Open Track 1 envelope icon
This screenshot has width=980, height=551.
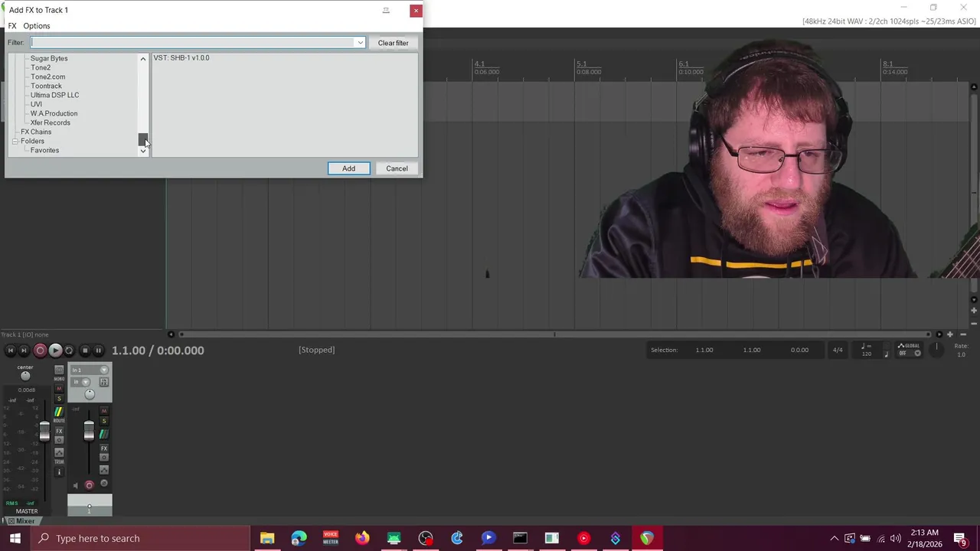pos(104,470)
